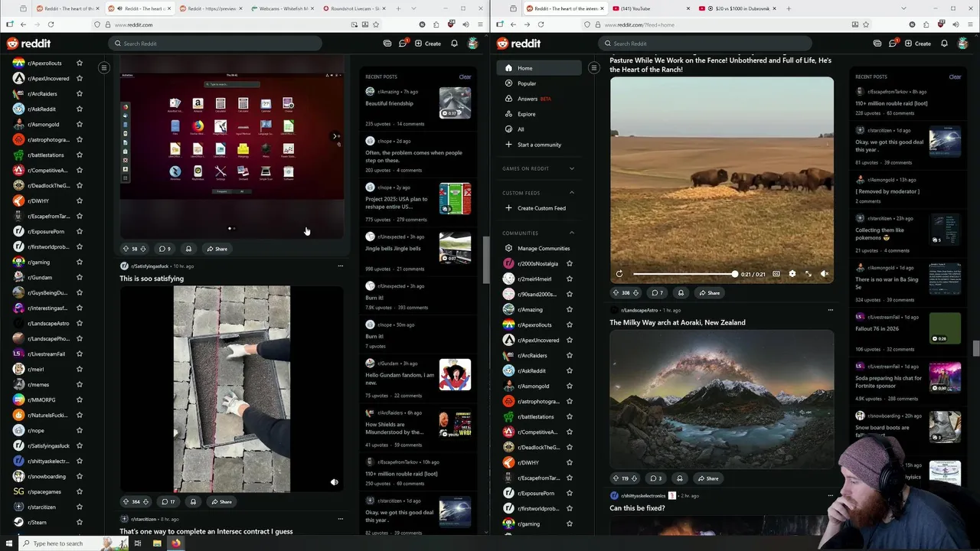The image size is (980, 551).
Task: Open options menu for 'This is soo satisfying' post
Action: point(340,266)
